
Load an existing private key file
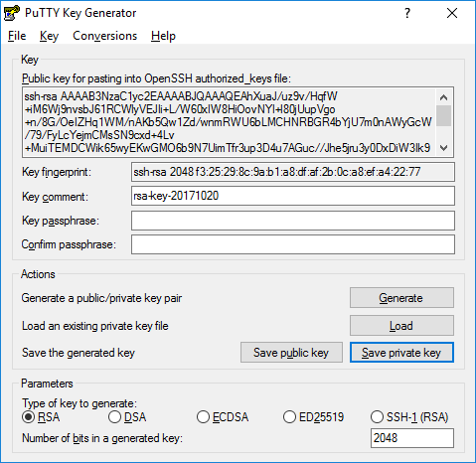401,326
